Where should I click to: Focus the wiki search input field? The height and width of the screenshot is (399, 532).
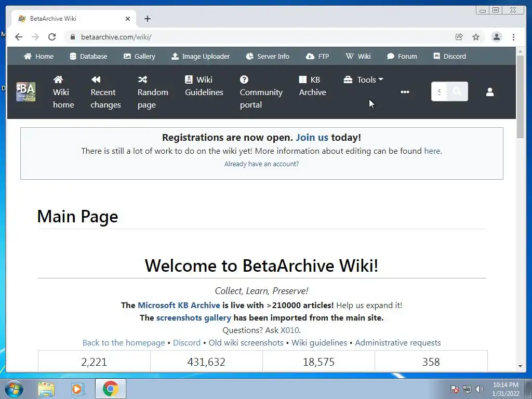click(440, 91)
